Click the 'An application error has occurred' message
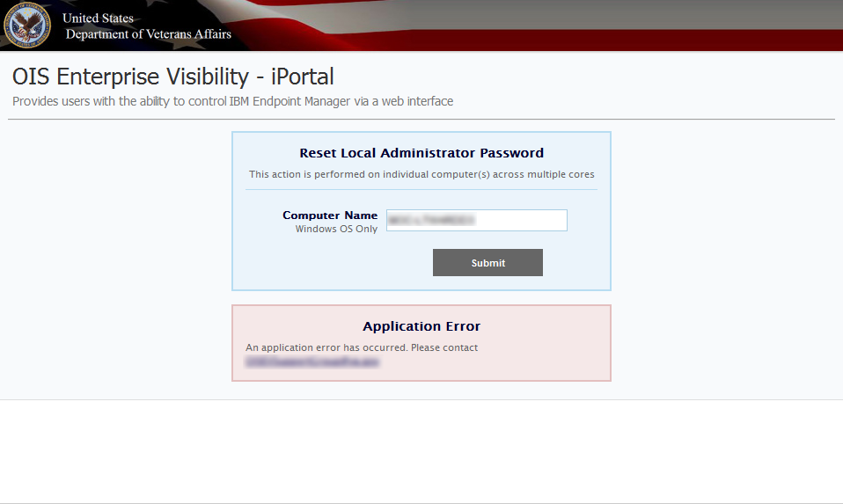Screen dimensions: 843x504 (362, 347)
